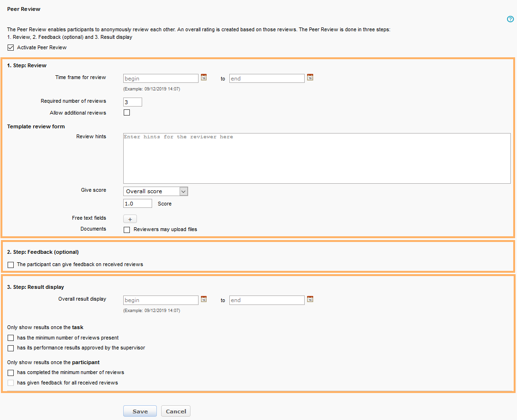This screenshot has width=517, height=420.
Task: Check minimum number of reviews present option
Action: click(10, 338)
